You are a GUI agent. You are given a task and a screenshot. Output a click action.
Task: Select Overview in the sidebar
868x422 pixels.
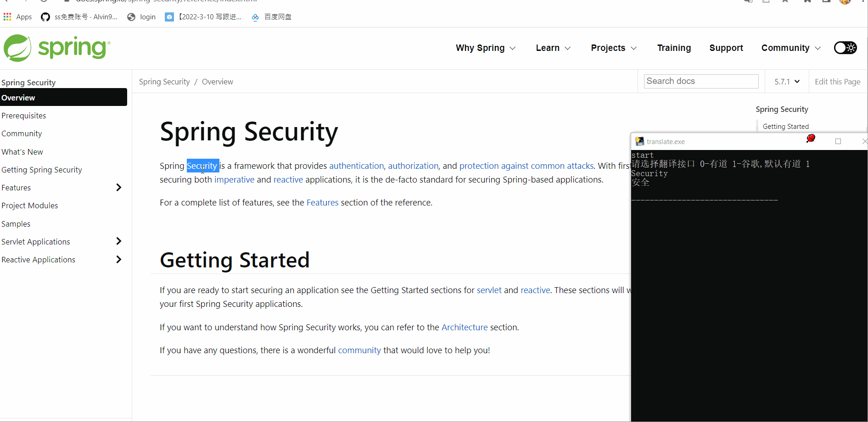coord(63,97)
